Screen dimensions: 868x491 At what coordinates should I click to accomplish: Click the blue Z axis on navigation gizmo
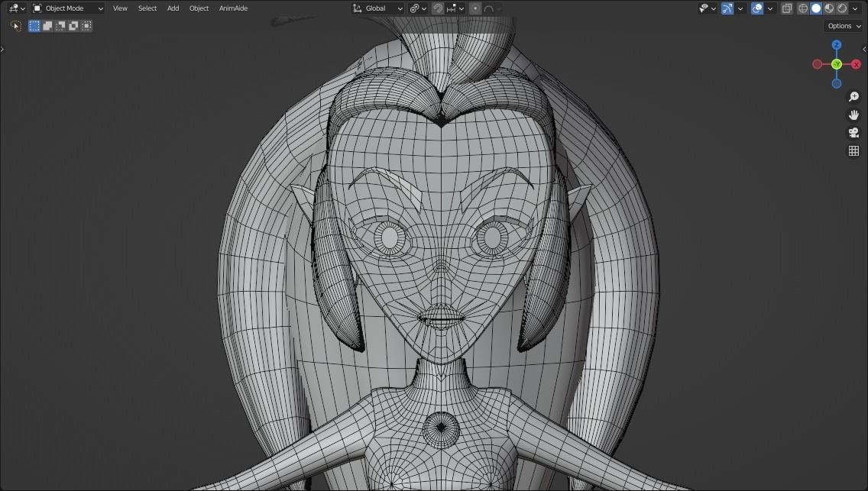(837, 46)
